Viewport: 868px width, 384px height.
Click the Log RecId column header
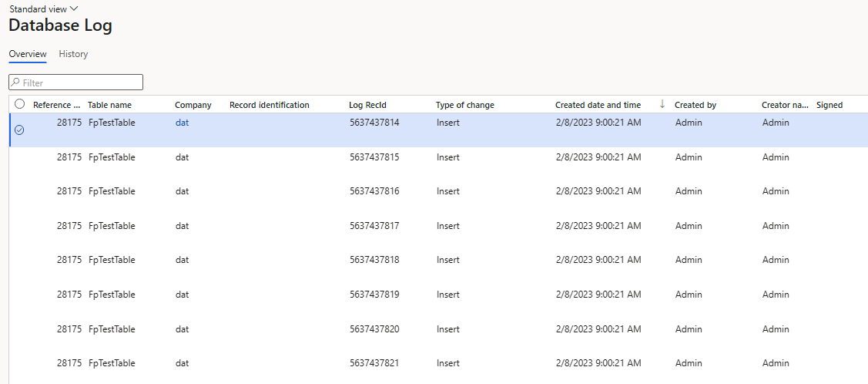[x=367, y=105]
